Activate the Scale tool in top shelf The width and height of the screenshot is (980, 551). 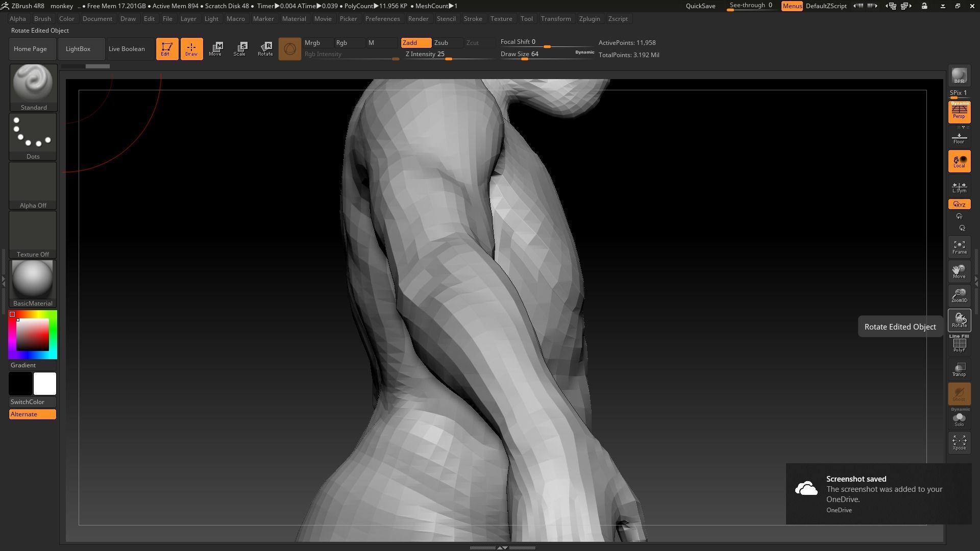[x=240, y=49]
